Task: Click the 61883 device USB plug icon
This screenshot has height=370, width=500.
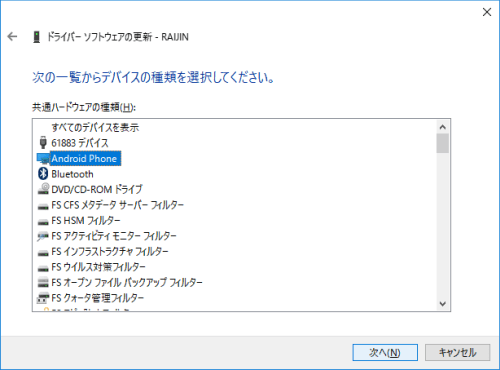Action: [x=43, y=143]
